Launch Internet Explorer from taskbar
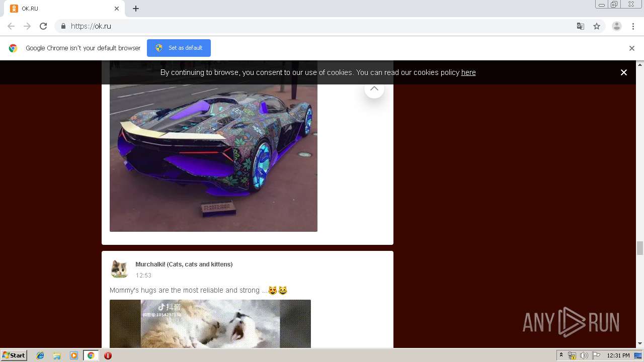The height and width of the screenshot is (362, 644). (40, 355)
